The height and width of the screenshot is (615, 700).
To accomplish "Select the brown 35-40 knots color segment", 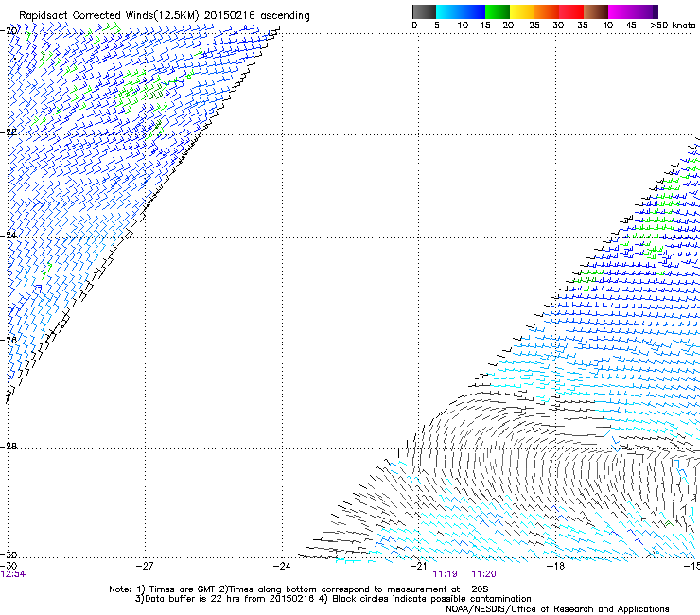I will (596, 11).
